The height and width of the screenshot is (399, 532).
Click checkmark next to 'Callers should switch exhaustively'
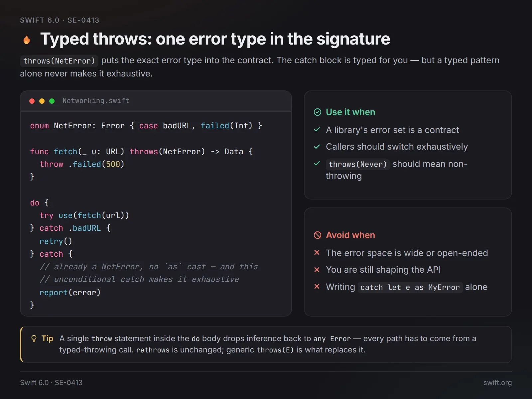(317, 146)
